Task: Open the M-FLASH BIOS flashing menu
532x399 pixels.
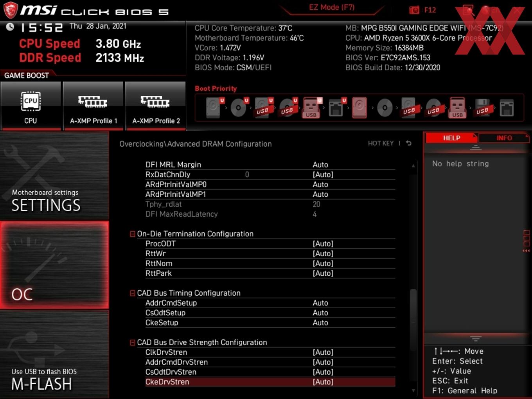Action: coord(54,354)
